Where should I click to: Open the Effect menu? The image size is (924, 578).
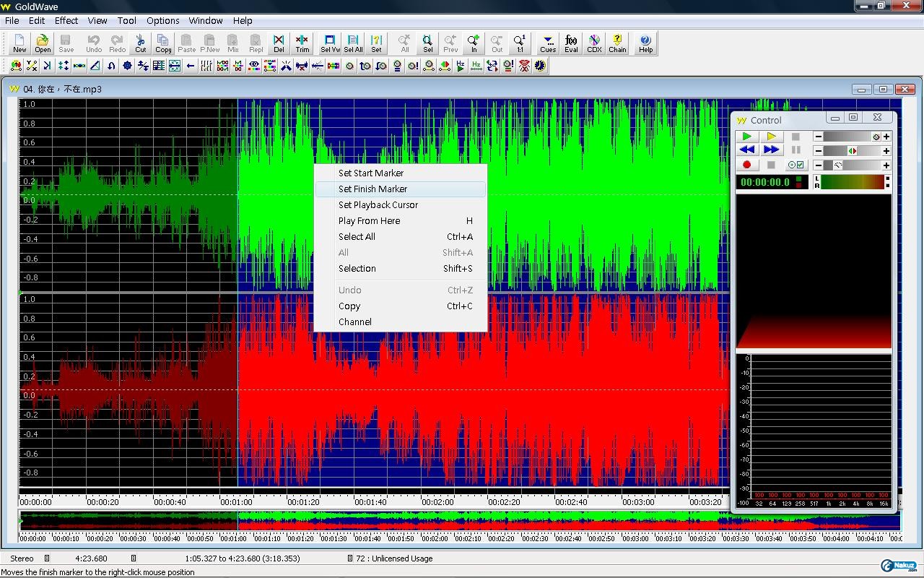pyautogui.click(x=66, y=20)
